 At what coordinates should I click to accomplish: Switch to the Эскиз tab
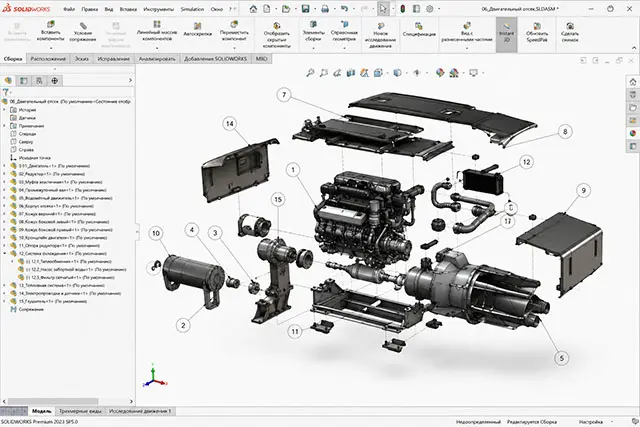(82, 59)
